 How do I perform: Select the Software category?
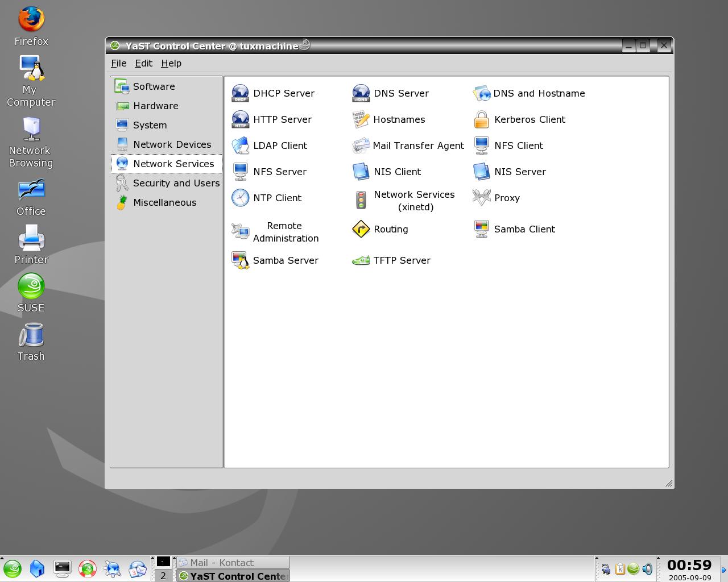167,86
